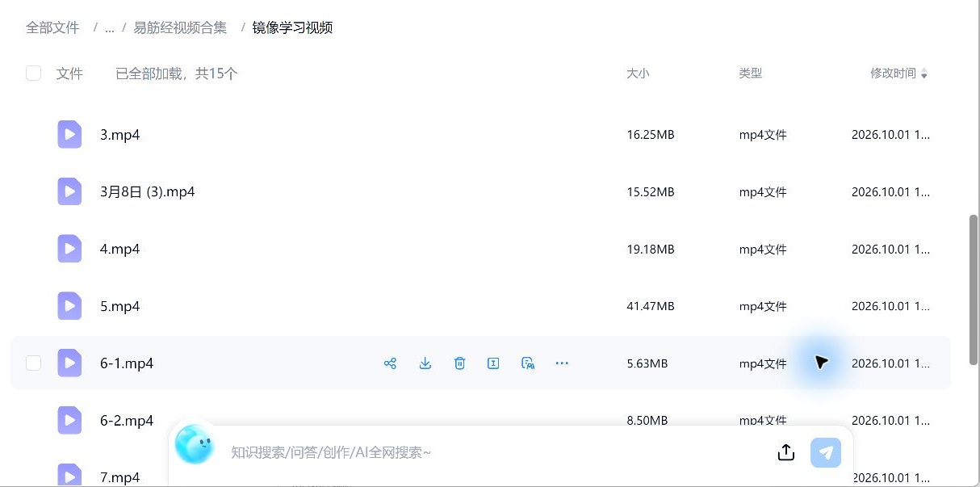Click the 镜像学习视频 breadcrumb
This screenshot has width=980, height=487.
pyautogui.click(x=292, y=27)
